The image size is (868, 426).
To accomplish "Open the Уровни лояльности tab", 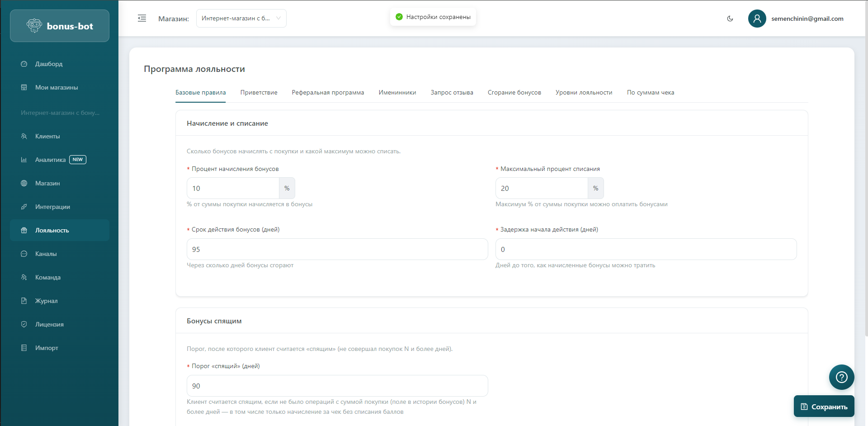I will pos(584,93).
